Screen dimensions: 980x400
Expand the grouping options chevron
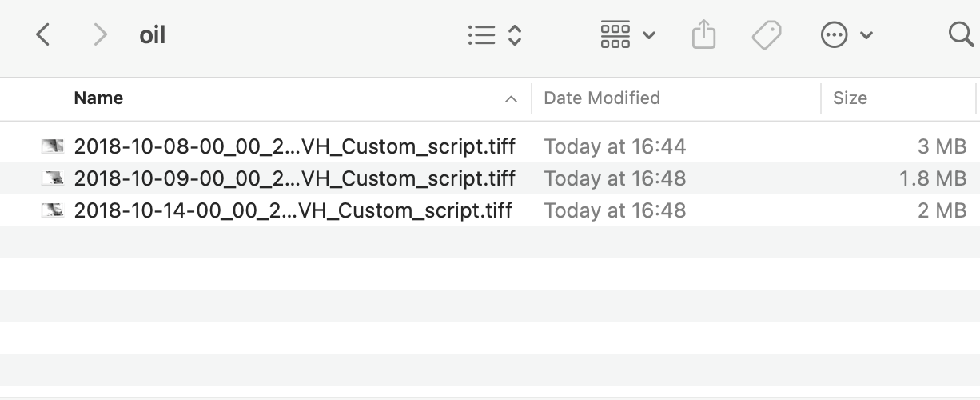pyautogui.click(x=649, y=35)
